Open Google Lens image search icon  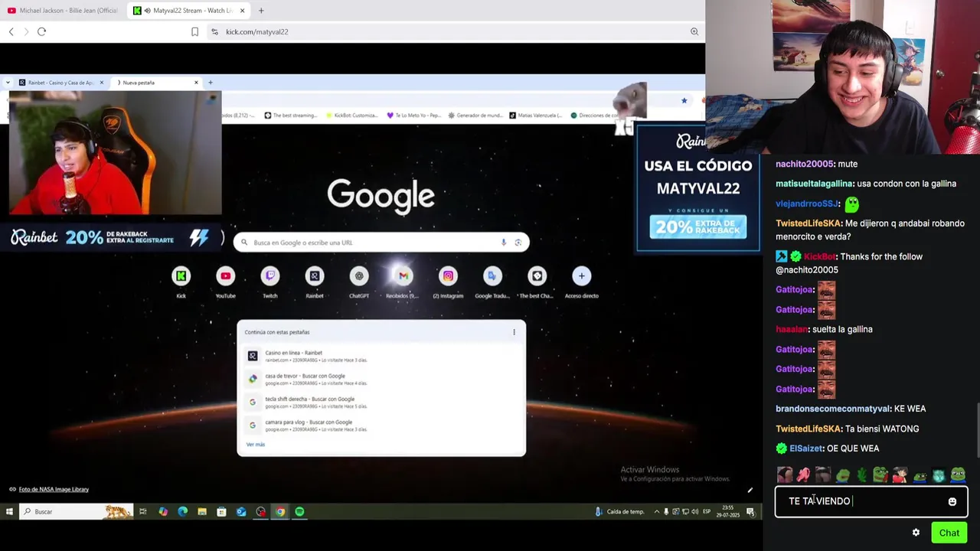(x=518, y=243)
